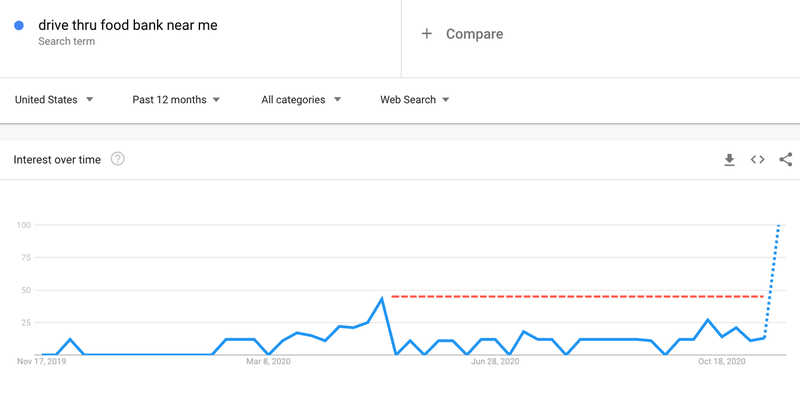Viewport: 800px width, 413px height.
Task: Open the United States region dropdown
Action: (54, 100)
